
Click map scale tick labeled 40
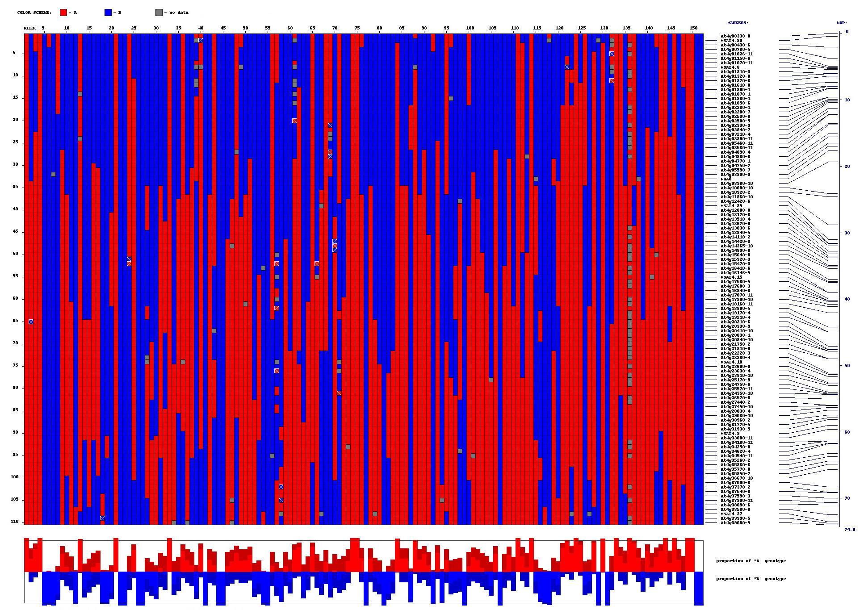[847, 299]
